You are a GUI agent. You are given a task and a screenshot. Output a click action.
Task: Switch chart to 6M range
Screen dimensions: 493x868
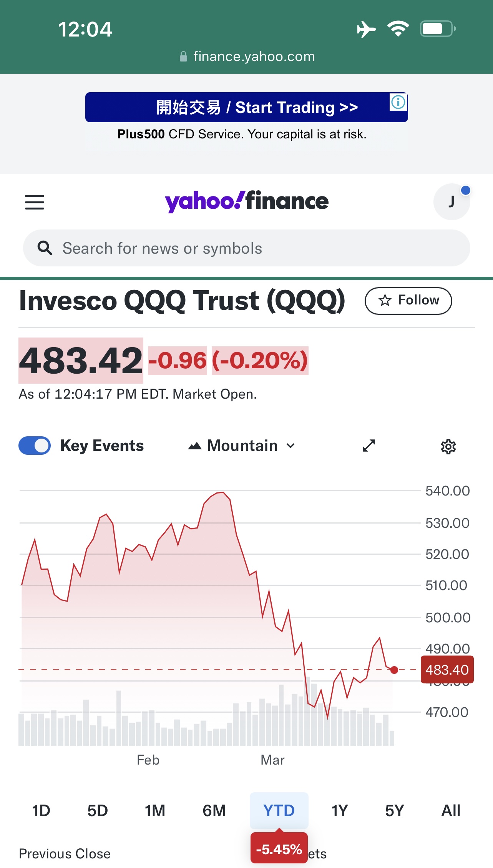tap(214, 810)
